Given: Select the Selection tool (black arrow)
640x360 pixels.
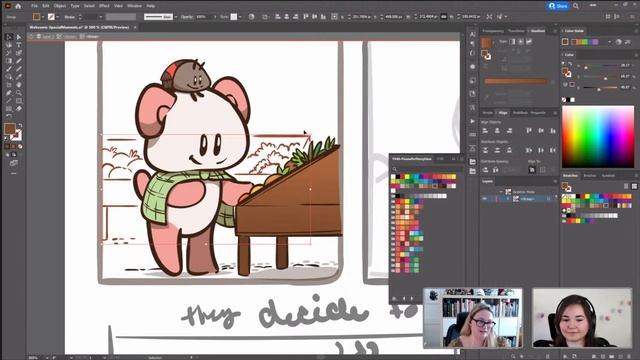Looking at the screenshot, I should pos(9,37).
